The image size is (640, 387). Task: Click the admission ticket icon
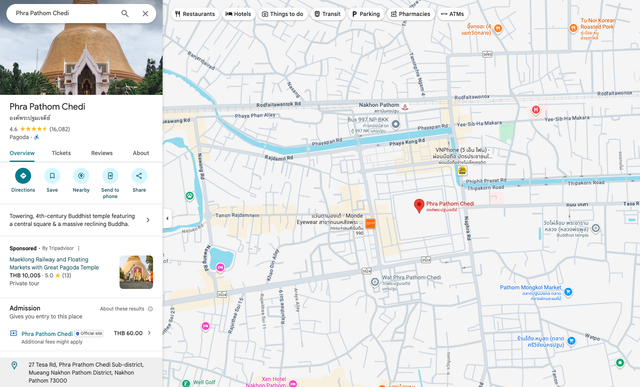(13, 333)
